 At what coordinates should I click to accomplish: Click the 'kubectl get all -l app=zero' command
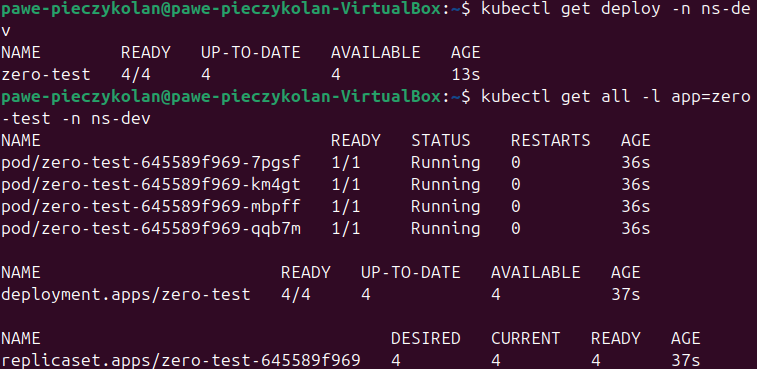(615, 97)
